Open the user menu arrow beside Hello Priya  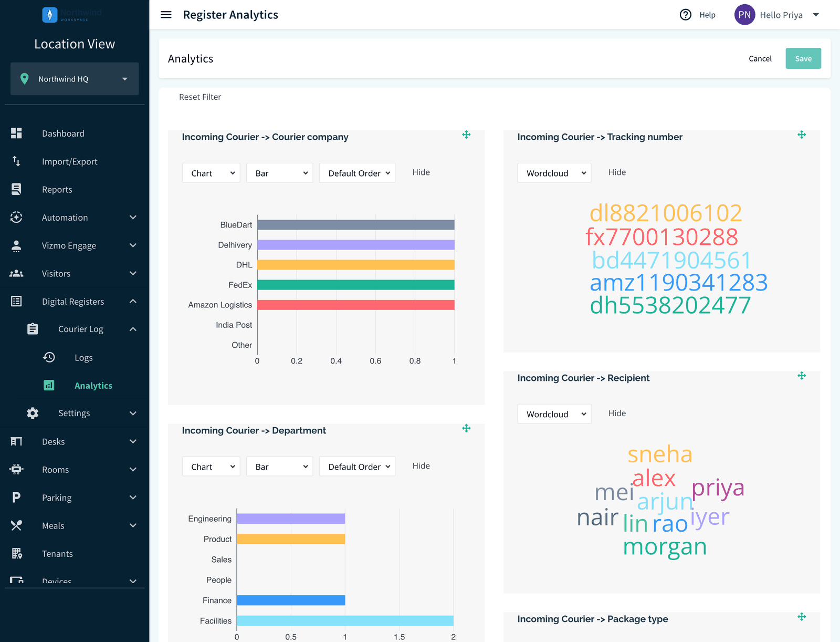point(816,15)
